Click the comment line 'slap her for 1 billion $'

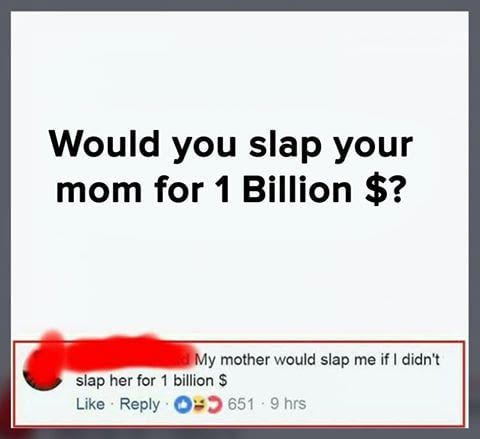152,380
